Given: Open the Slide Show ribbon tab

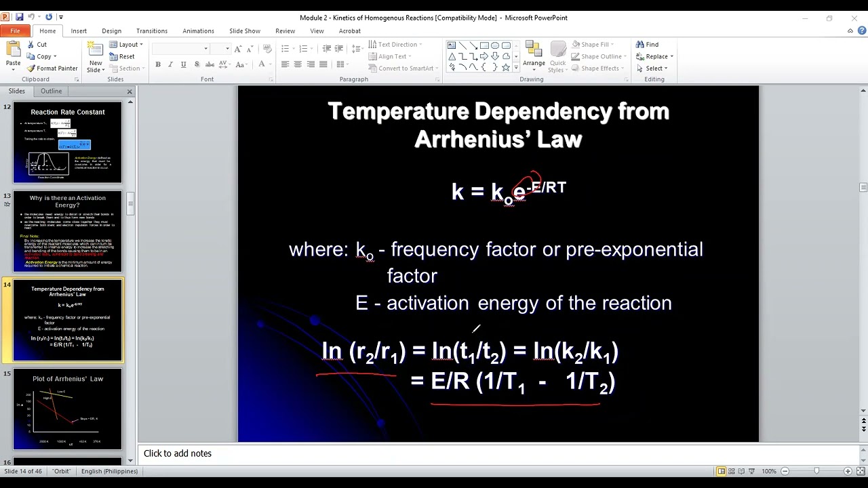Looking at the screenshot, I should [245, 31].
